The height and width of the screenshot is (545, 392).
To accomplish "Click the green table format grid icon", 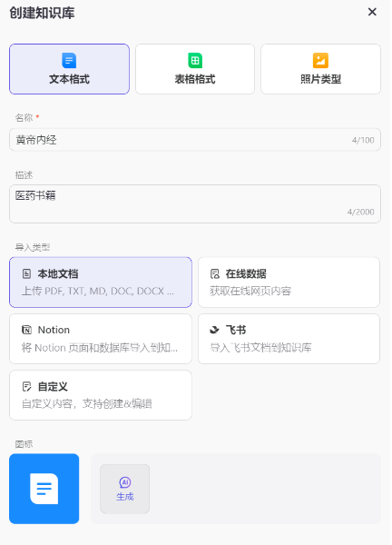I will 195,61.
